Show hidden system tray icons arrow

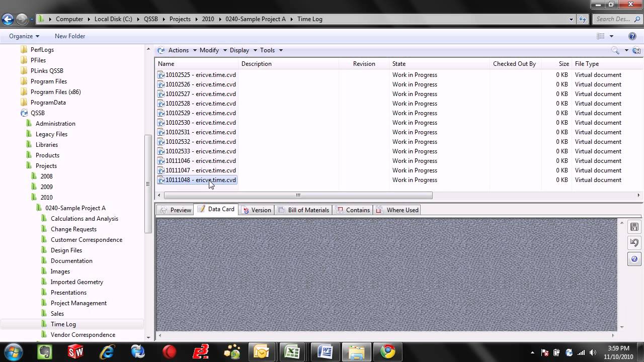coord(532,352)
